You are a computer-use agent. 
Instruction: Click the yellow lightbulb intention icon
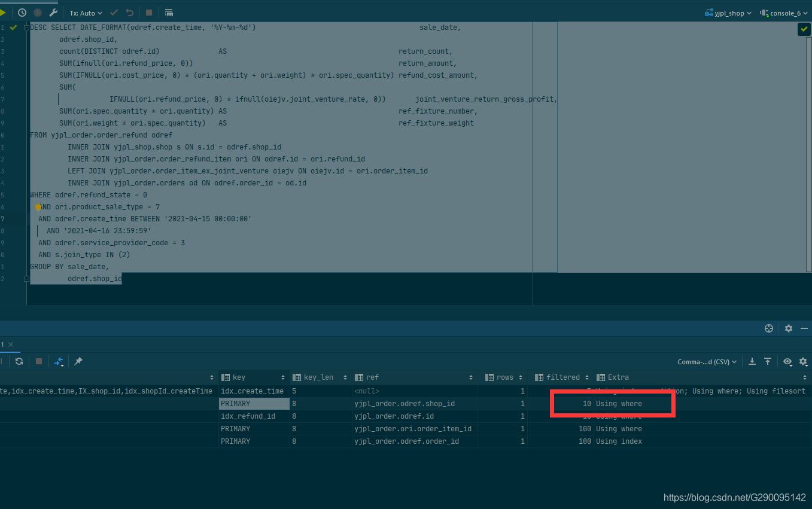tap(38, 208)
